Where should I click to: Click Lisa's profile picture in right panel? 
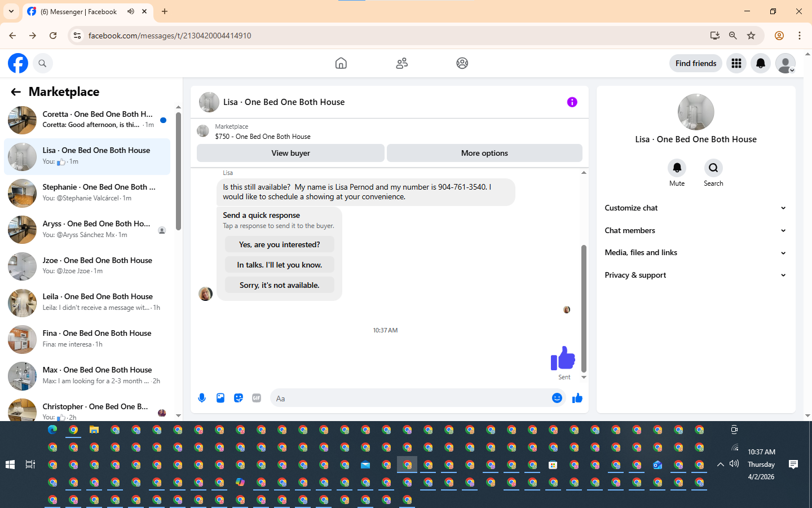696,112
